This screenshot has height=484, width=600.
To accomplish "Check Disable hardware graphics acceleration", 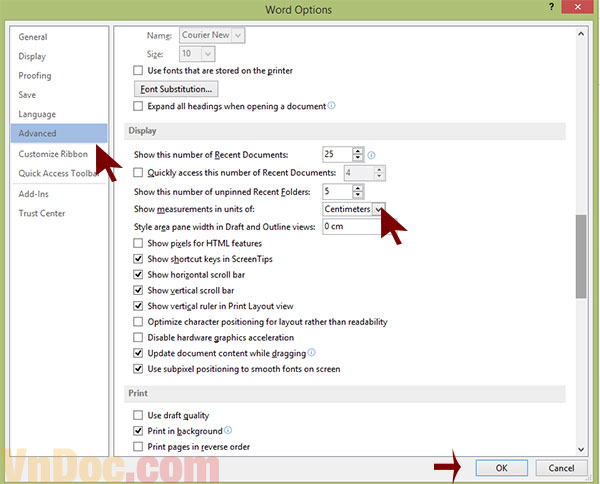I will coord(139,337).
